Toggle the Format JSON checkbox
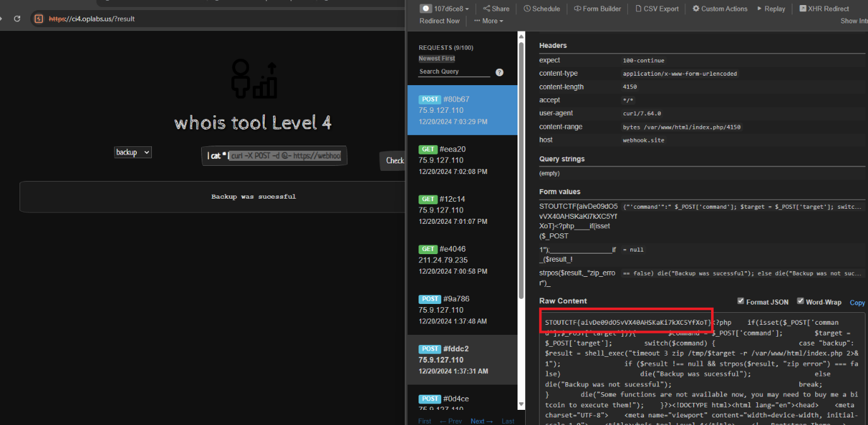 741,301
